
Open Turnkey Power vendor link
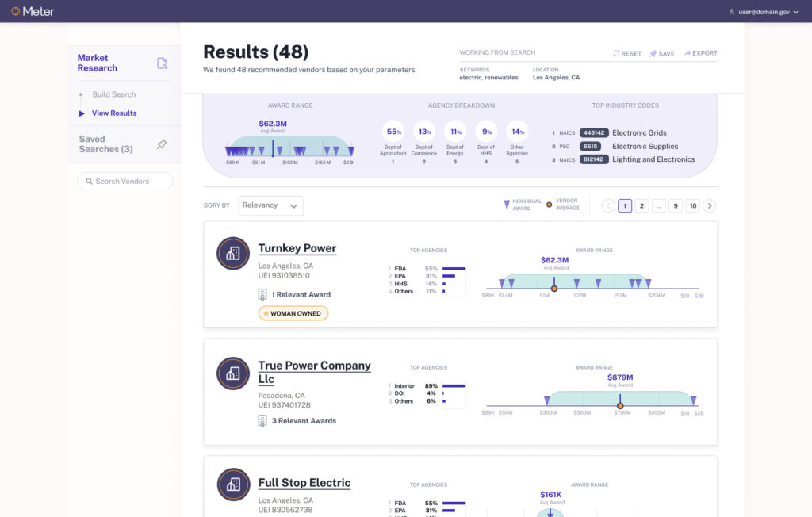[297, 248]
